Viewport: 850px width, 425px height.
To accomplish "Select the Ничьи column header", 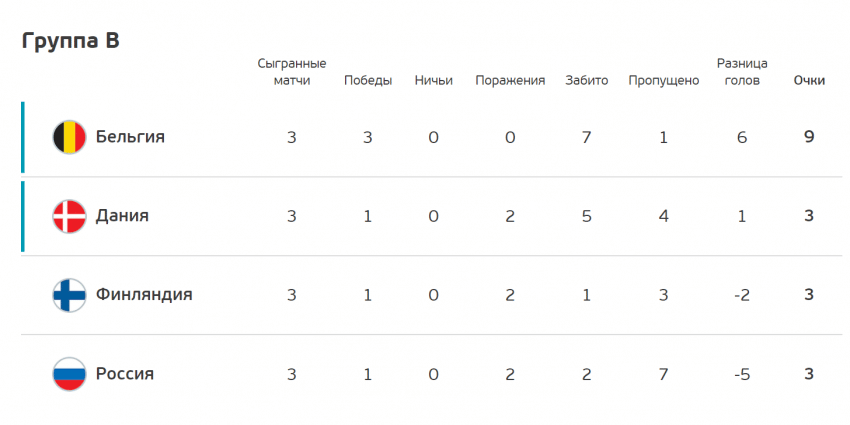I will pyautogui.click(x=434, y=81).
